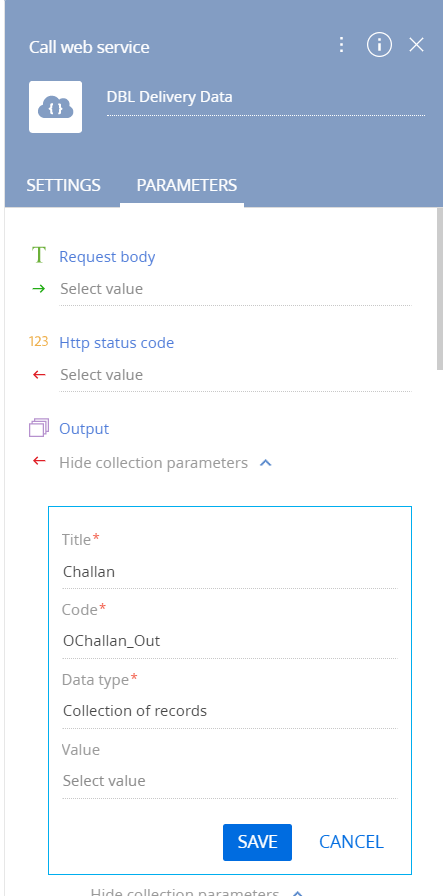The width and height of the screenshot is (443, 896).
Task: Click the CANCEL button
Action: click(x=351, y=842)
